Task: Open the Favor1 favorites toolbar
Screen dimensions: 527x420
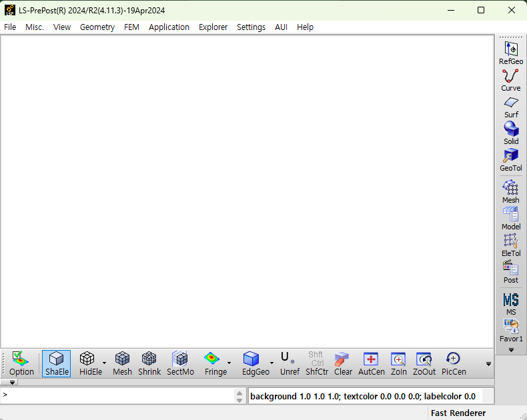Action: (511, 331)
